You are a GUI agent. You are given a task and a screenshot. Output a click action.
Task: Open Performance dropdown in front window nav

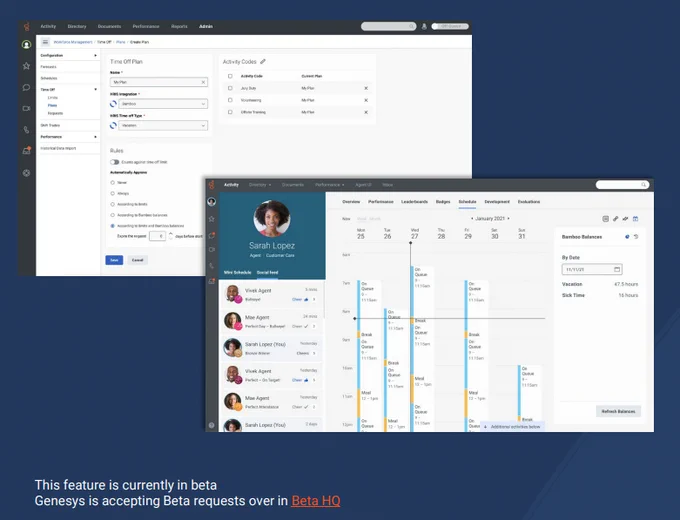(330, 185)
